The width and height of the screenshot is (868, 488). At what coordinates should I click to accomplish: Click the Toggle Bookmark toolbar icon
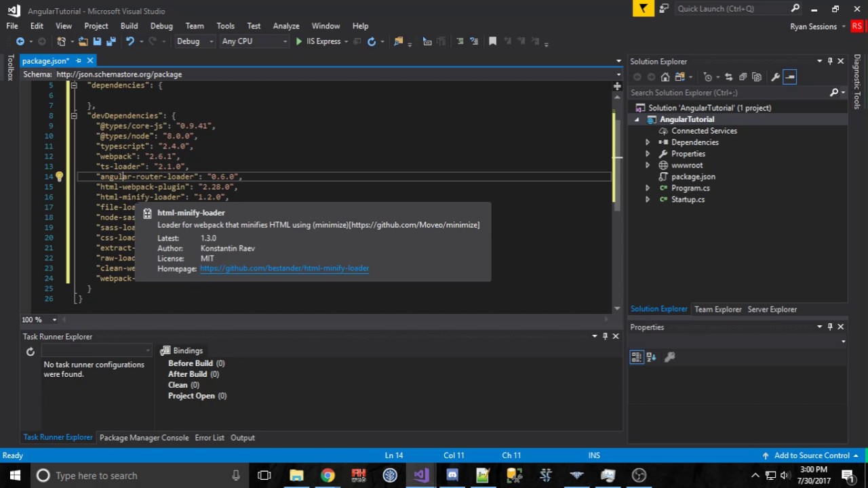pos(493,41)
